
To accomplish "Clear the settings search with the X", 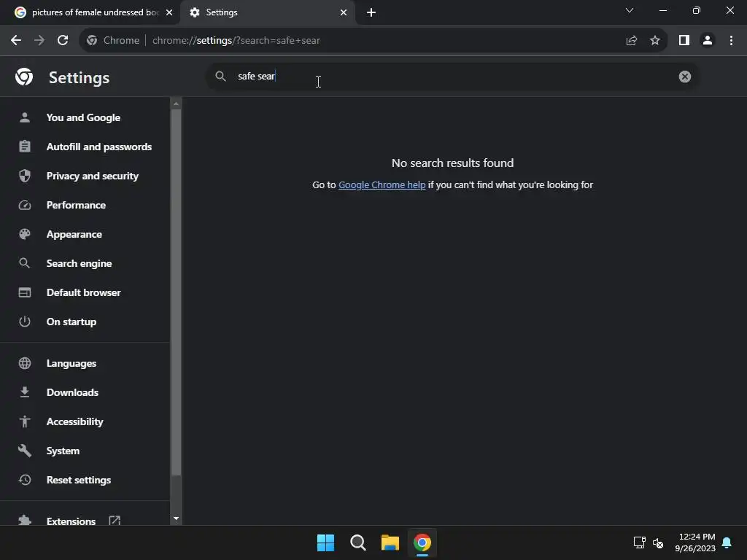I will point(684,77).
